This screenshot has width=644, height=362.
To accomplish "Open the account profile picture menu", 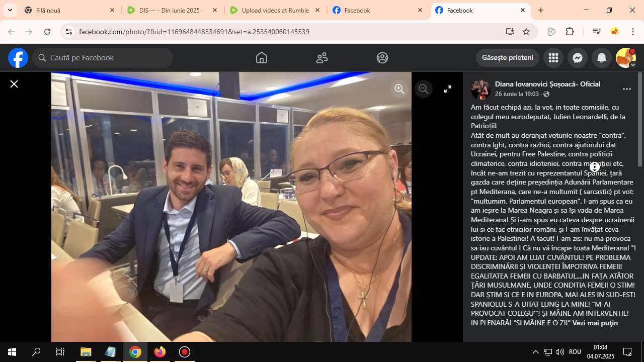I will pyautogui.click(x=626, y=58).
